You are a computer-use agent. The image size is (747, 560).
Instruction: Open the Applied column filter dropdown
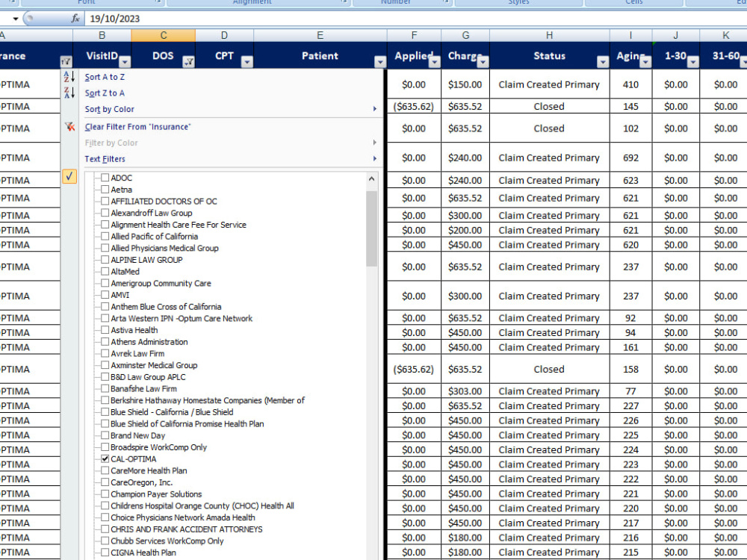pyautogui.click(x=435, y=61)
